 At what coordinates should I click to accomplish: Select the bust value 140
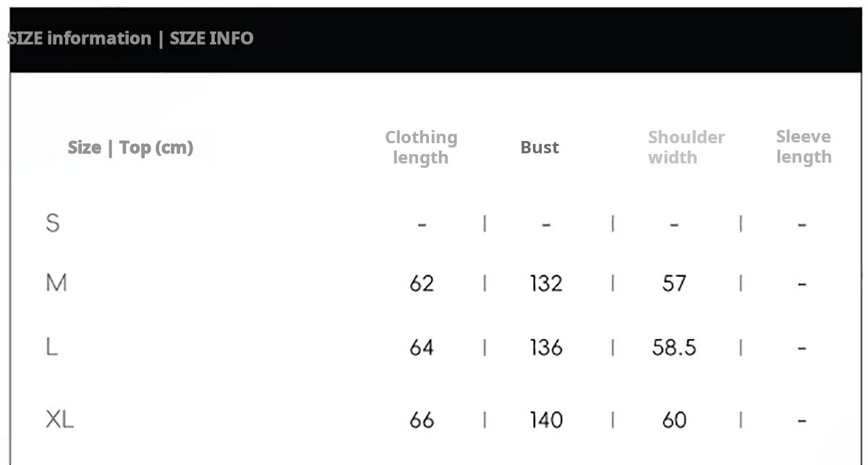(x=545, y=419)
